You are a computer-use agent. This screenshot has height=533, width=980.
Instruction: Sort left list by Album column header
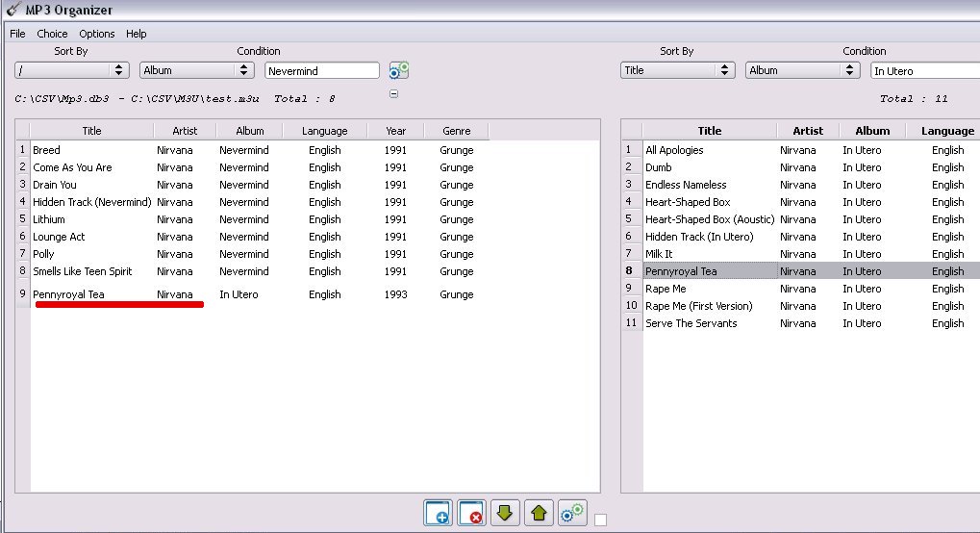point(250,131)
